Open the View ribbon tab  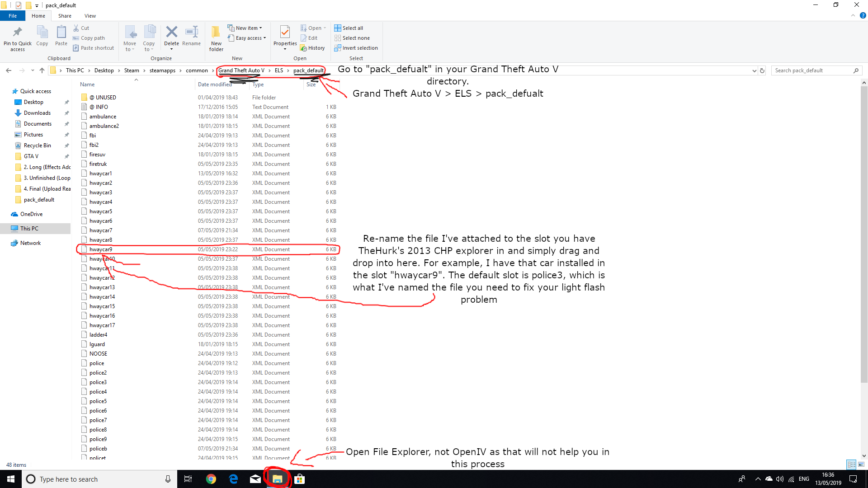(x=90, y=16)
